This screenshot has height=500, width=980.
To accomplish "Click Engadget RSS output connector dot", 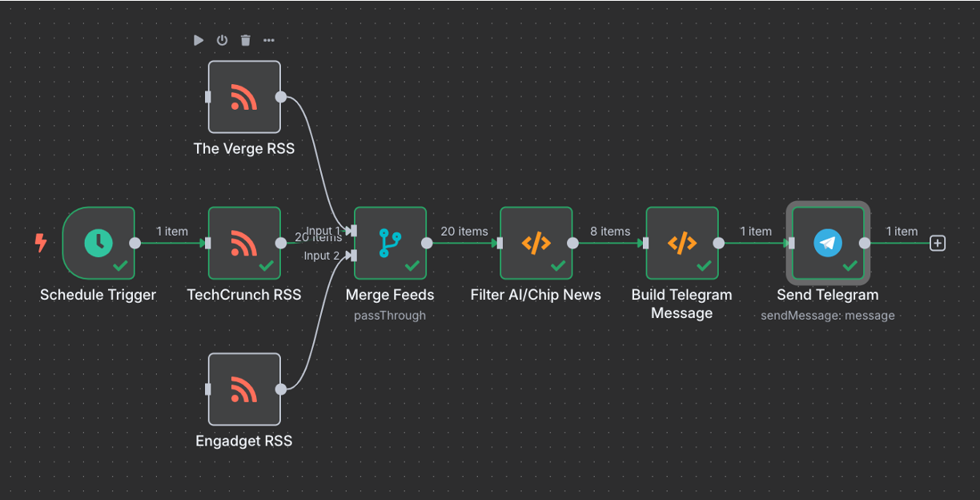I will [281, 389].
